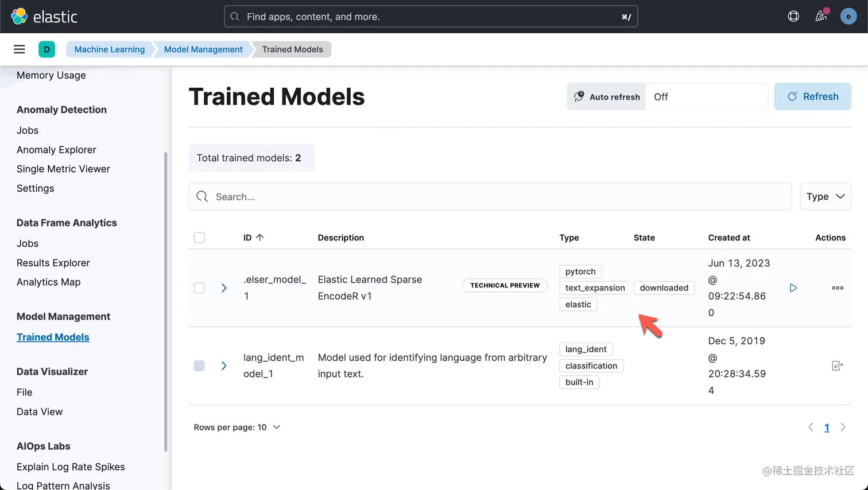Open Anomaly Explorer in sidebar
868x490 pixels.
56,150
